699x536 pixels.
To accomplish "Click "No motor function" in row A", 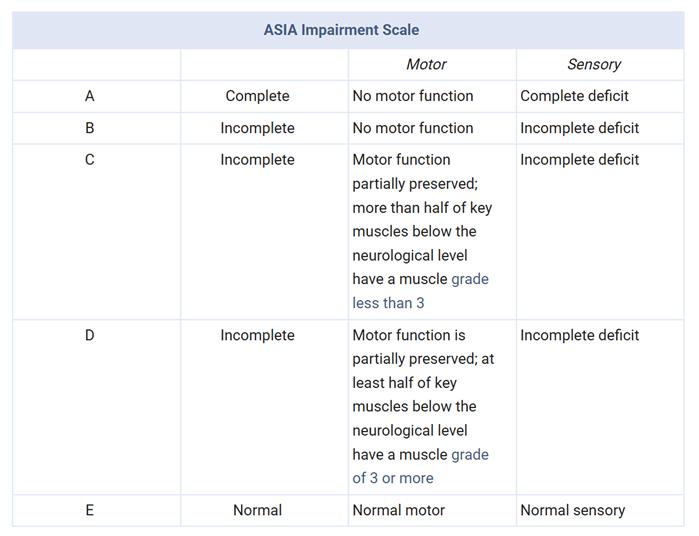I will (x=413, y=96).
